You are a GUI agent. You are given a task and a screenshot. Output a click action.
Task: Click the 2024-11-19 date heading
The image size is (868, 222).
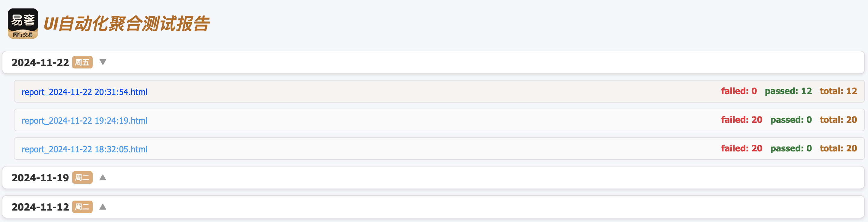tap(40, 178)
